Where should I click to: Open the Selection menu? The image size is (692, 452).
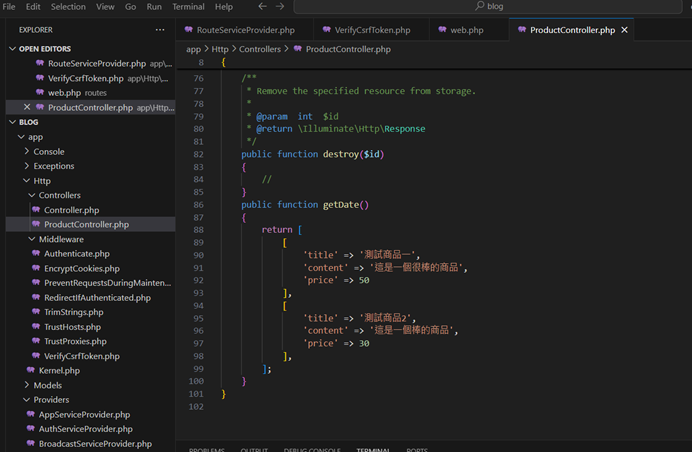click(68, 7)
